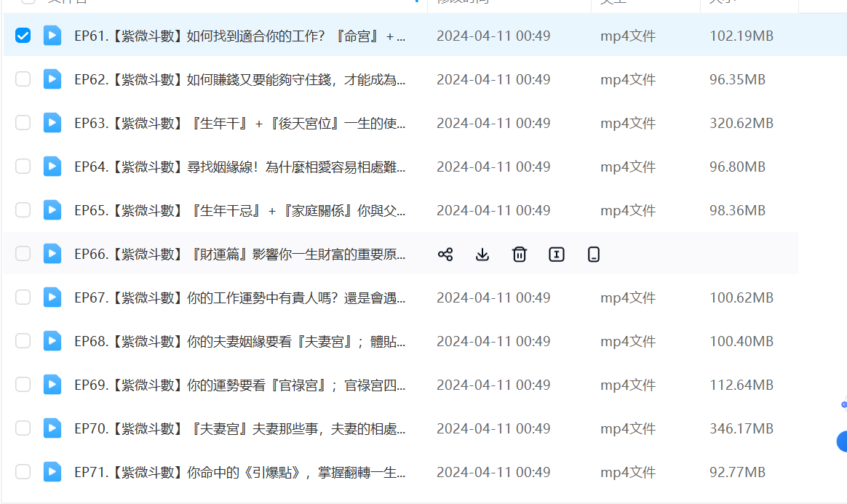This screenshot has height=504, width=847.
Task: Click the video file icon of EP71
Action: 52,472
